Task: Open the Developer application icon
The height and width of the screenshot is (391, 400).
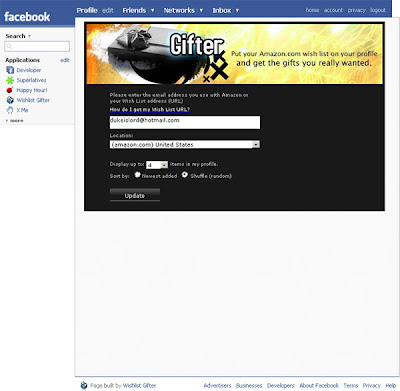Action: pyautogui.click(x=10, y=70)
